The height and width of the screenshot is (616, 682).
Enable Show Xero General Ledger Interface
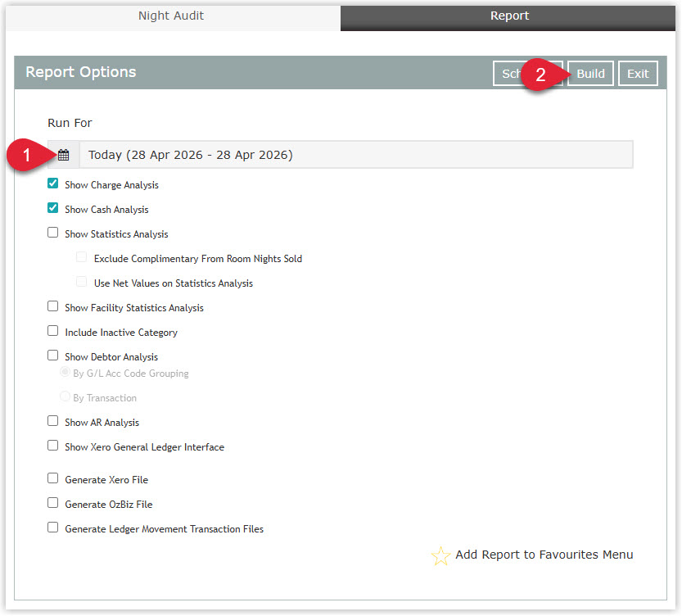coord(53,446)
